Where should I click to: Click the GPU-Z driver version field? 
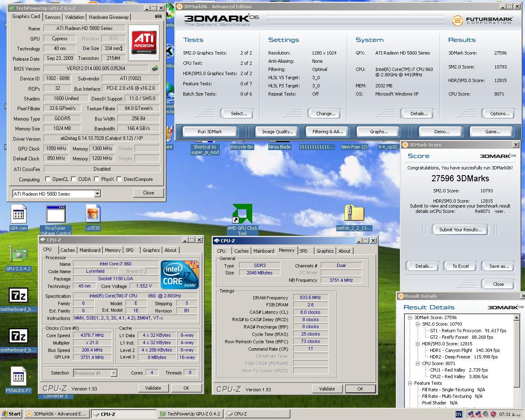[x=102, y=139]
